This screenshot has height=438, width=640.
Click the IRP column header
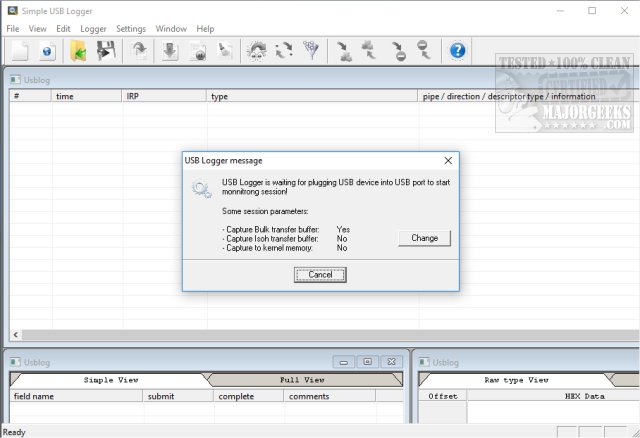pos(164,96)
